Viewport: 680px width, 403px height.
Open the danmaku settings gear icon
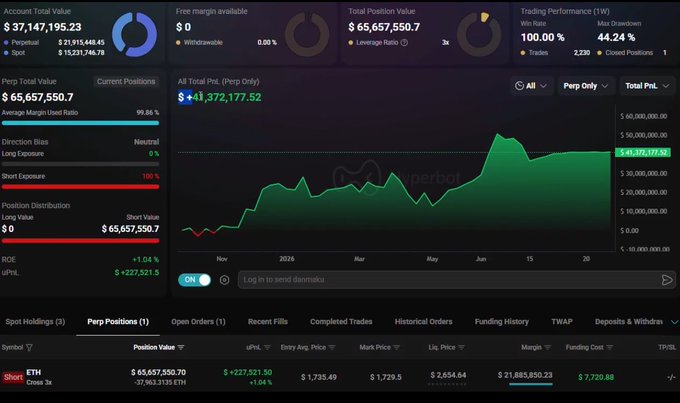tap(224, 280)
